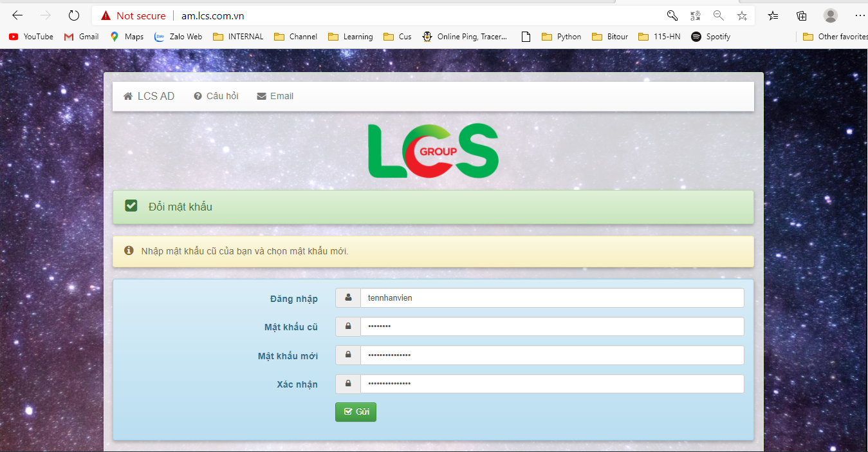Reload the current page
868x452 pixels.
pos(73,15)
